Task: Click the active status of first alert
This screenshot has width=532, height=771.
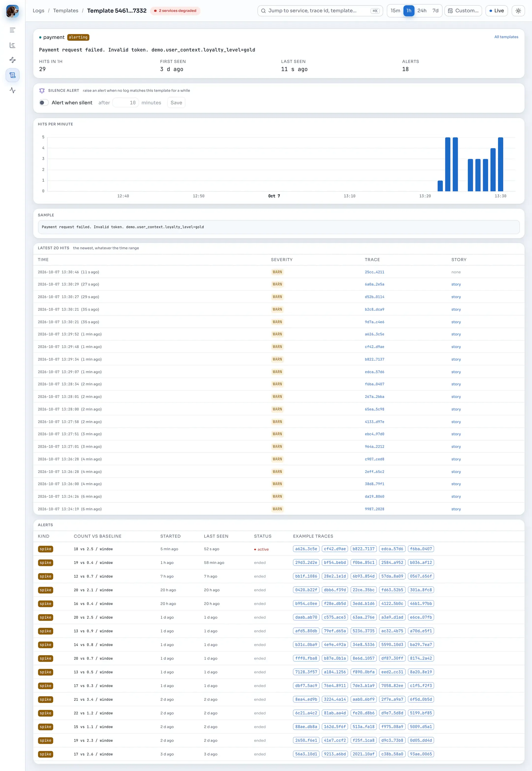Action: pos(261,549)
